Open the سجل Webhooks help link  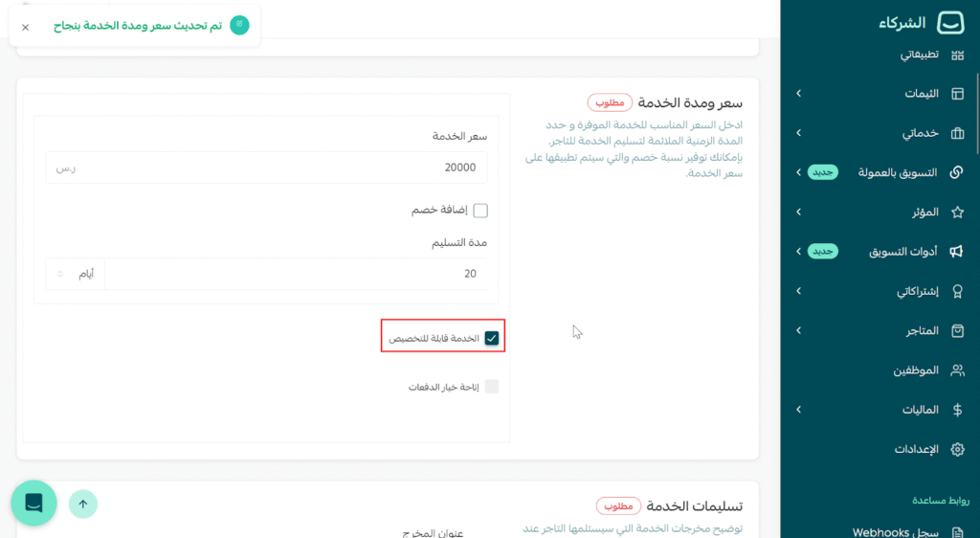coord(895,531)
